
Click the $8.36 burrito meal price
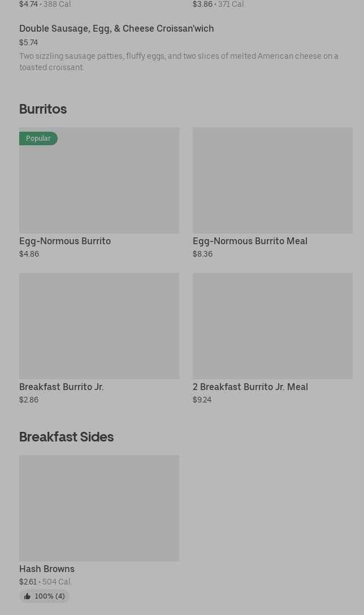pyautogui.click(x=202, y=254)
